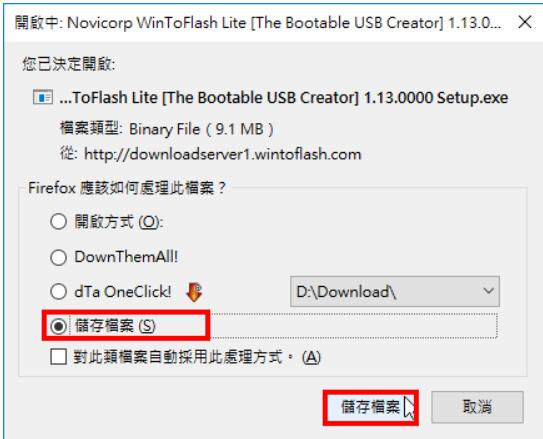Click the downloadserver1.wintoflash.com source URL
The image size is (543, 439).
[223, 154]
